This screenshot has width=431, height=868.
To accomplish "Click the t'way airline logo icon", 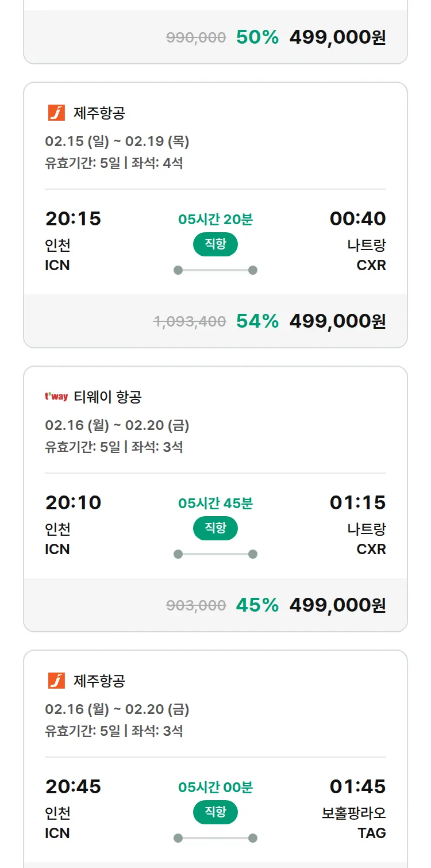I will (x=56, y=397).
